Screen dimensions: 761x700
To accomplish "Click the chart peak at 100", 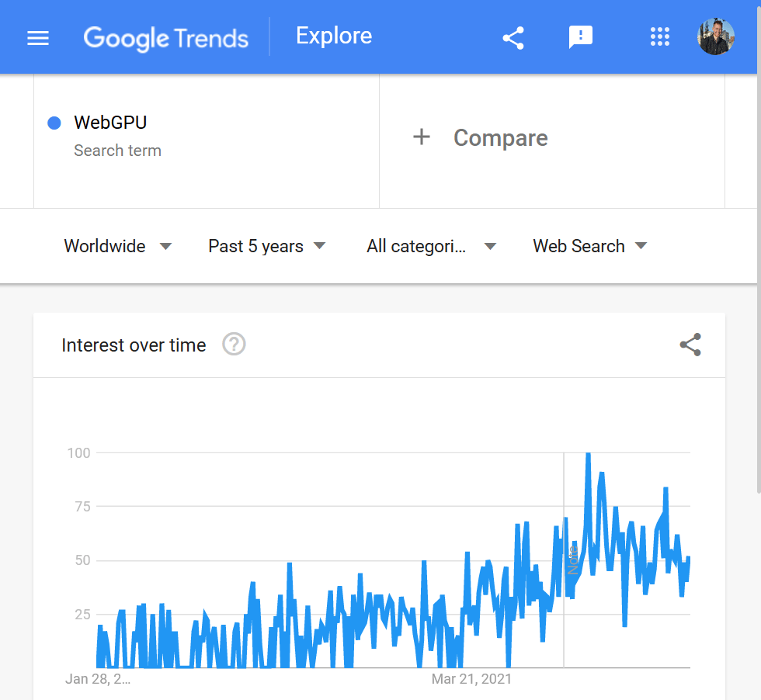I will click(x=589, y=455).
